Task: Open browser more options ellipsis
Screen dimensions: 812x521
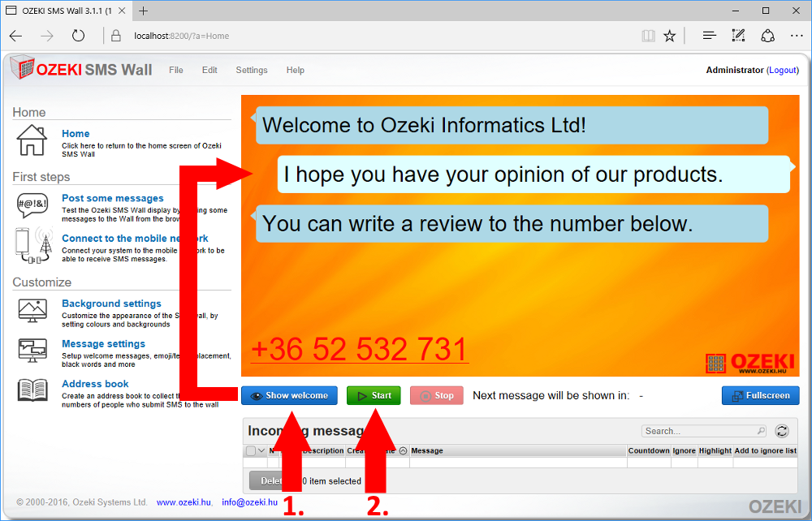Action: pyautogui.click(x=797, y=36)
